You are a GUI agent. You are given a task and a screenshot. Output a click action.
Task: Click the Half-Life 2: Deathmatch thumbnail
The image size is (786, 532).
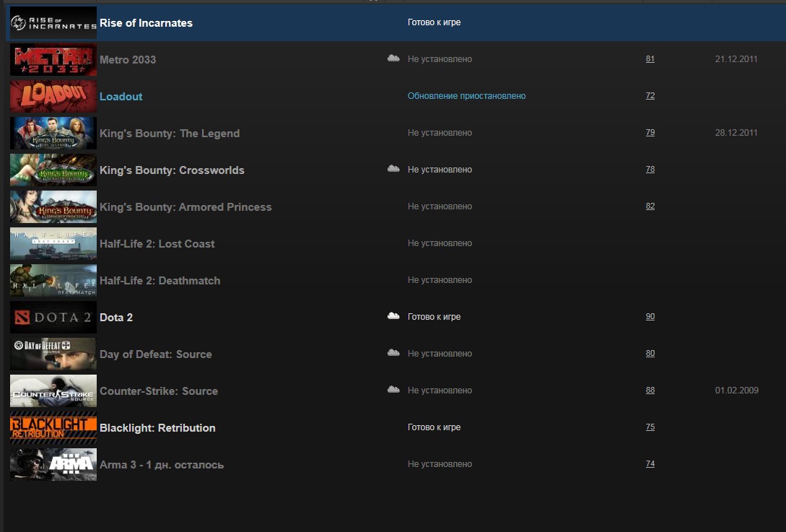53,280
